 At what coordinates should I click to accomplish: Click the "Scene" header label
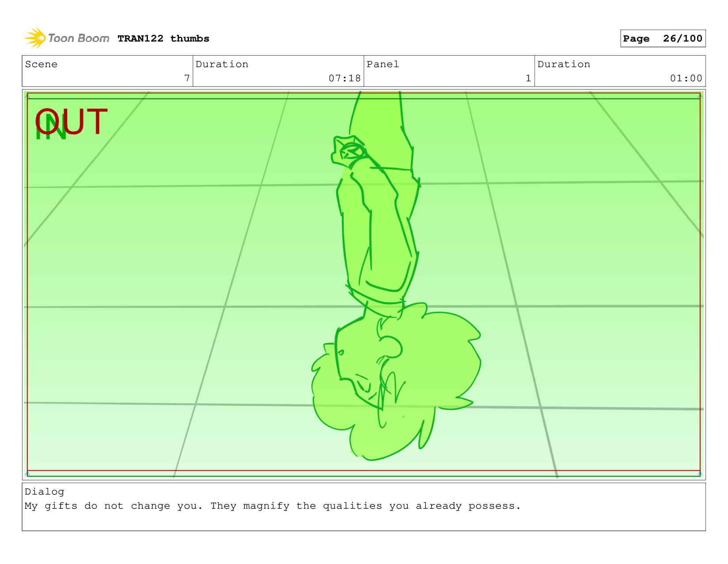41,64
